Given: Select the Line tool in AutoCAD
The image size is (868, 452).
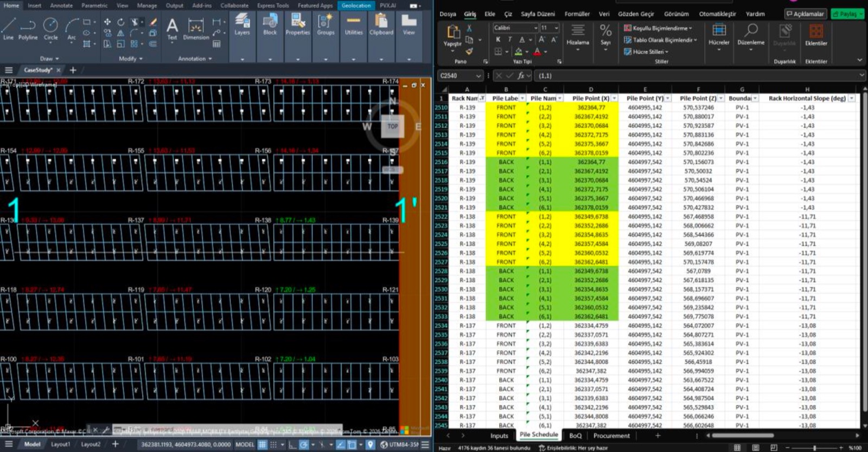Looking at the screenshot, I should [x=8, y=28].
